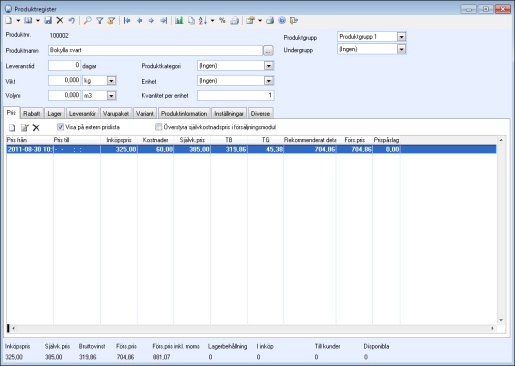Save the product with the floppy disk icon

[x=48, y=21]
